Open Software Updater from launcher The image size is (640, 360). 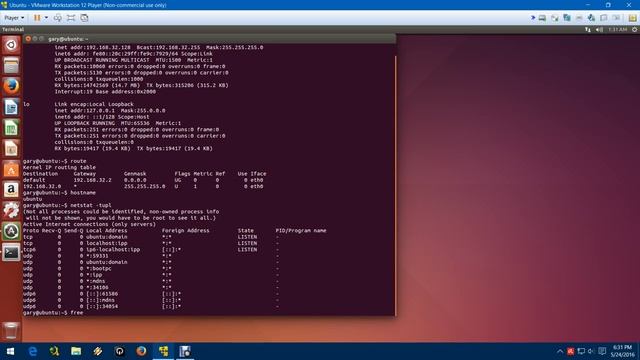tap(11, 232)
